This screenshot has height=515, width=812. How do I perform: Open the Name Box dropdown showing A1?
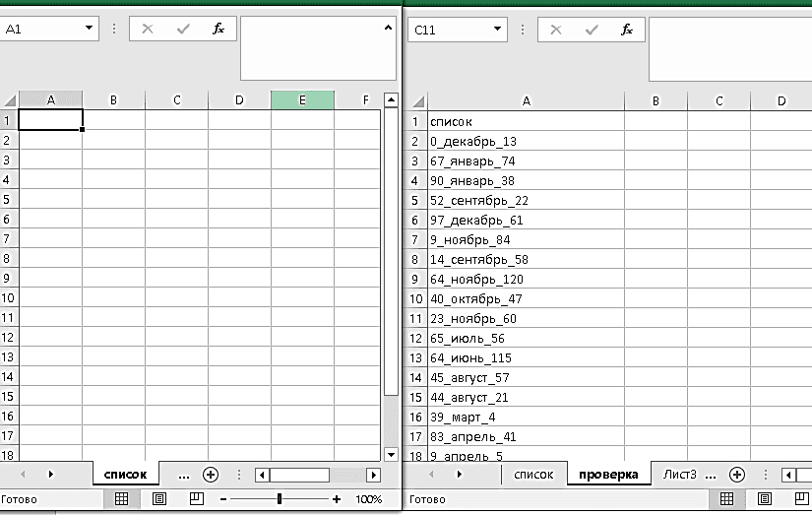90,30
